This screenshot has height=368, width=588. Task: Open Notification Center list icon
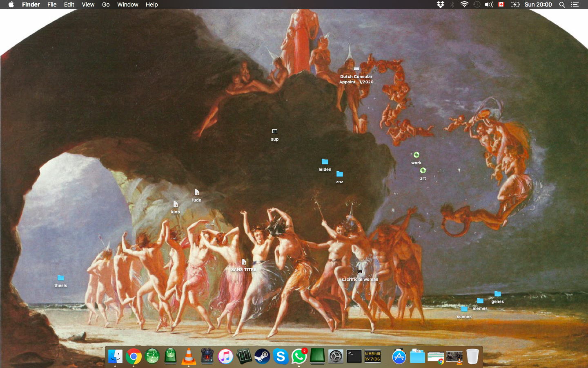click(x=575, y=4)
